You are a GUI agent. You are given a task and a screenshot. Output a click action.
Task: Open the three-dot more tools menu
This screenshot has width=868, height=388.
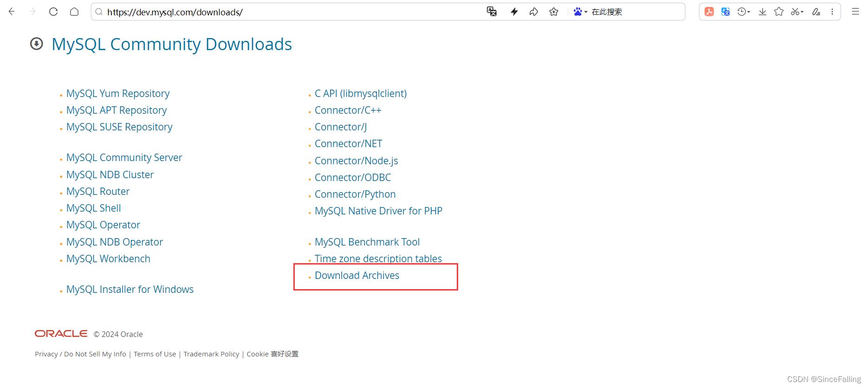coord(832,12)
